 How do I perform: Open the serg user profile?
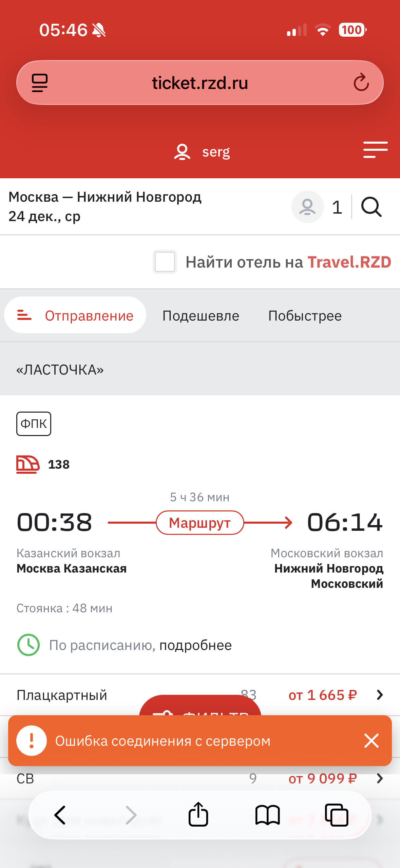click(202, 152)
